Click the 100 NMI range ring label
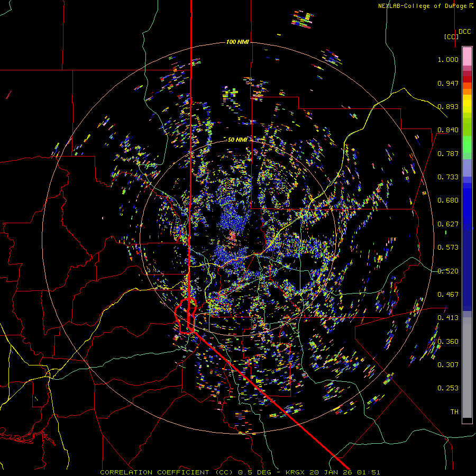The height and width of the screenshot is (476, 476). pyautogui.click(x=237, y=42)
